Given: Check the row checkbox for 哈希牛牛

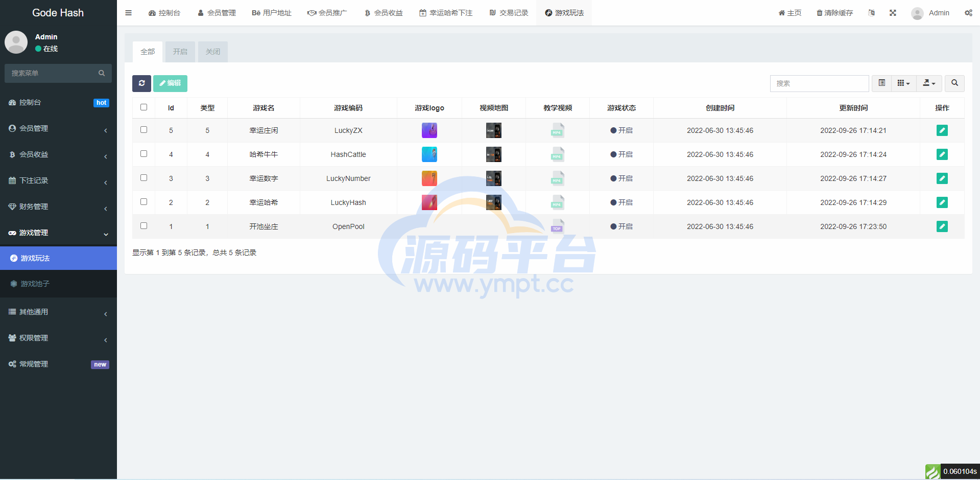Looking at the screenshot, I should pos(144,154).
